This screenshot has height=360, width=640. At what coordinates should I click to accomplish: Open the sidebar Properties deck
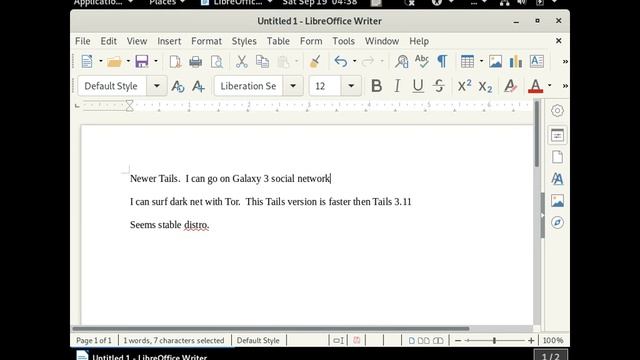[557, 136]
